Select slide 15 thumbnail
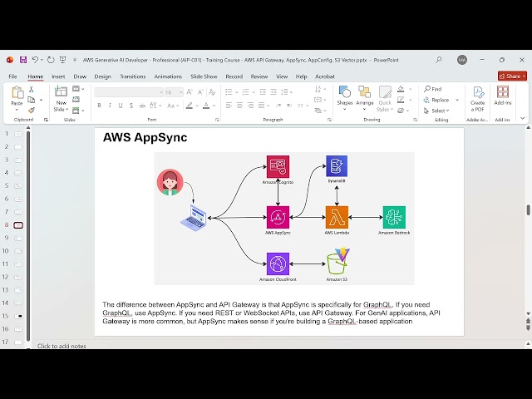This screenshot has height=399, width=532. (x=18, y=316)
